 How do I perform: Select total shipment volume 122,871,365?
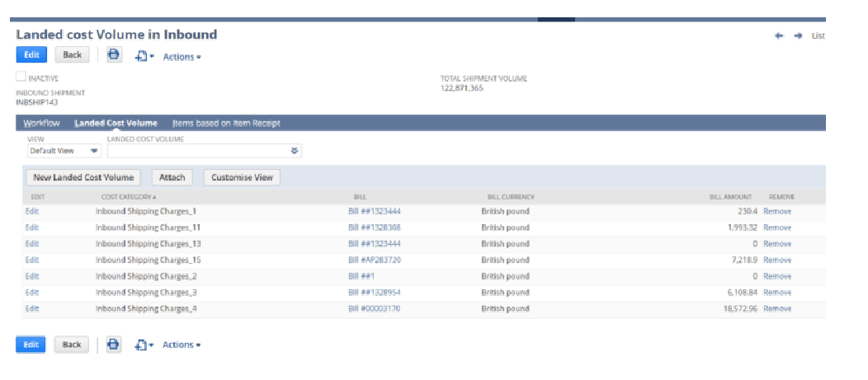(x=462, y=88)
